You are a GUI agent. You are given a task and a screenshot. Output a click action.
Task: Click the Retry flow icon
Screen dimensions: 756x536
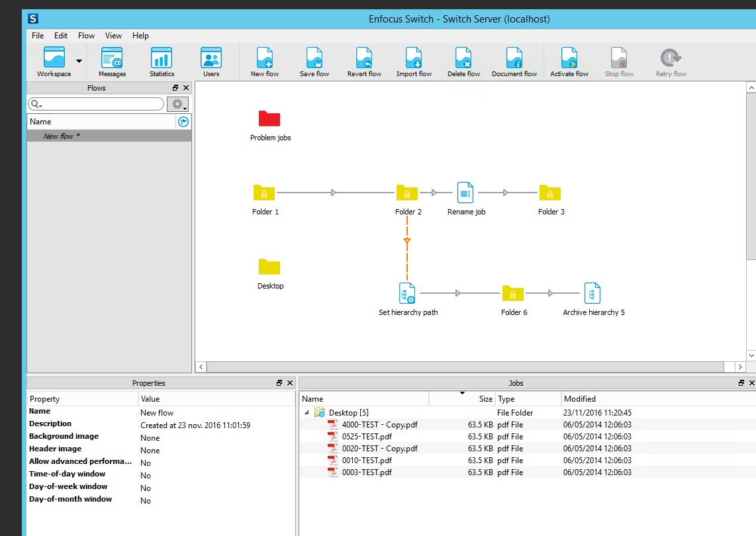coord(671,62)
